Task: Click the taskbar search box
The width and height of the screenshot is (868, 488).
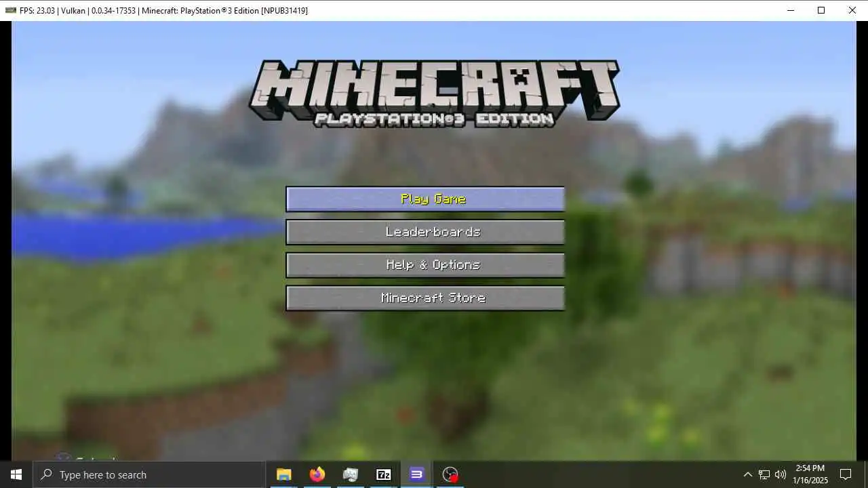Action: pyautogui.click(x=149, y=474)
